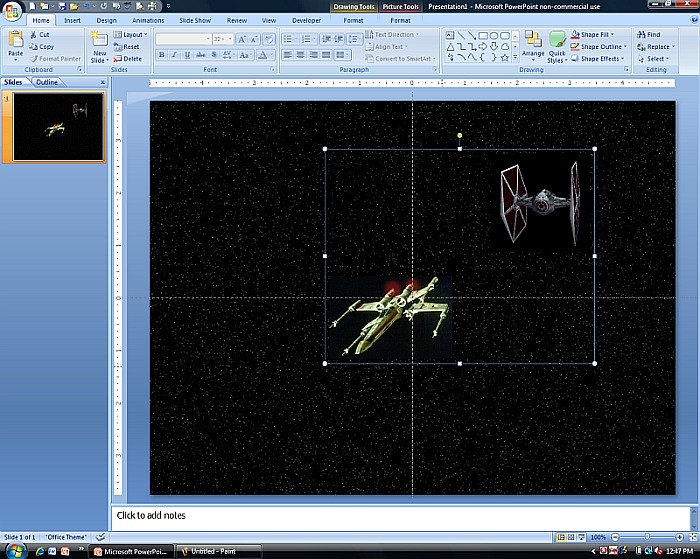
Task: Open the Arrange tool in Drawing group
Action: pos(533,44)
